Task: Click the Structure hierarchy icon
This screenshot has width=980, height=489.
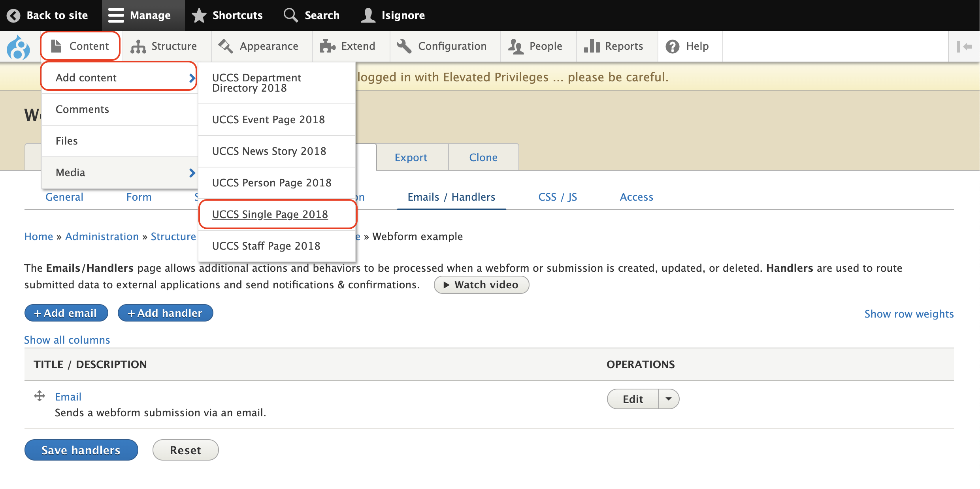Action: [138, 46]
